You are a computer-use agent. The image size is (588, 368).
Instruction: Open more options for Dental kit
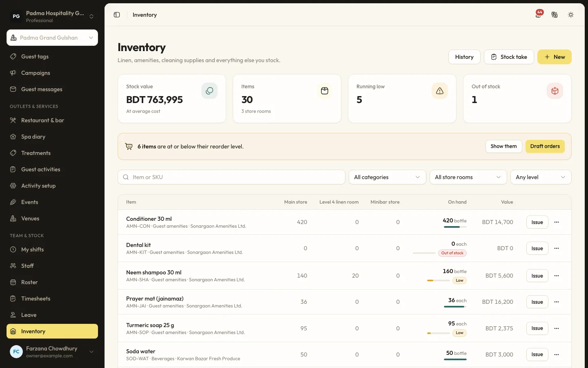(557, 248)
